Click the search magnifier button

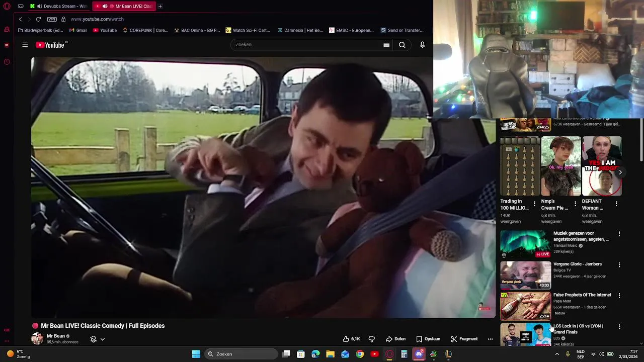pyautogui.click(x=402, y=45)
